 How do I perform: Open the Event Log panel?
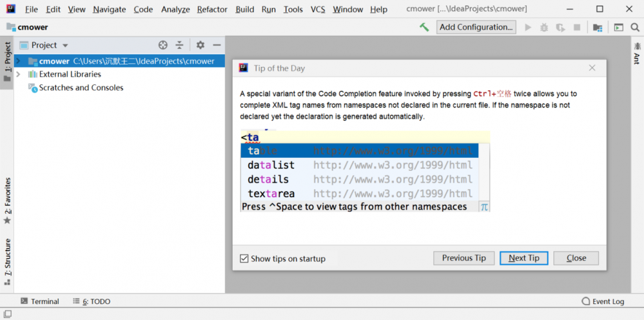click(603, 301)
